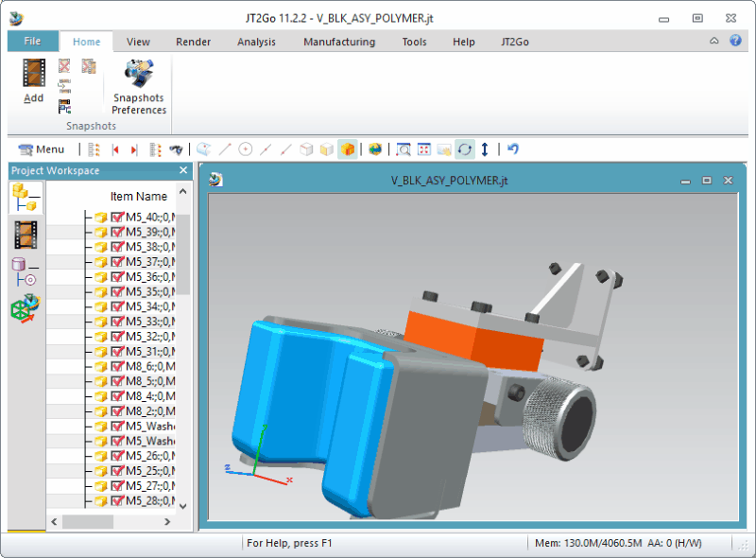Click the horizontal scrollbar thumb below tree

(88, 522)
